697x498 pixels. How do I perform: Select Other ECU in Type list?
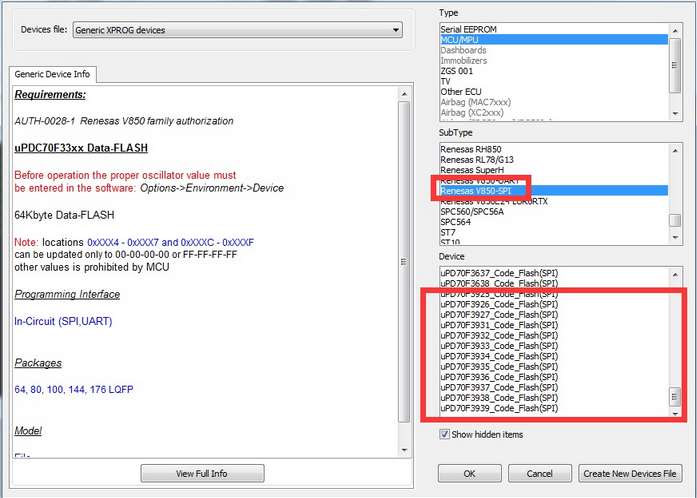pos(553,92)
